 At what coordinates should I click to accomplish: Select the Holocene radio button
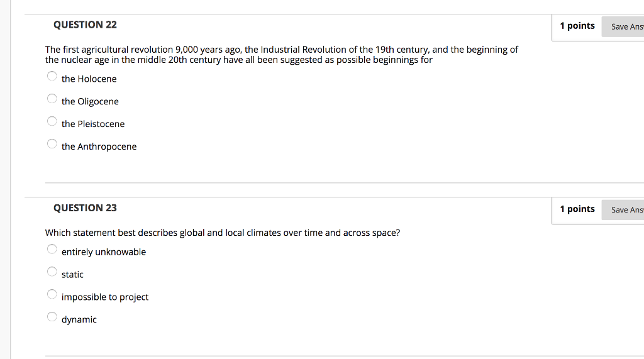(x=52, y=76)
